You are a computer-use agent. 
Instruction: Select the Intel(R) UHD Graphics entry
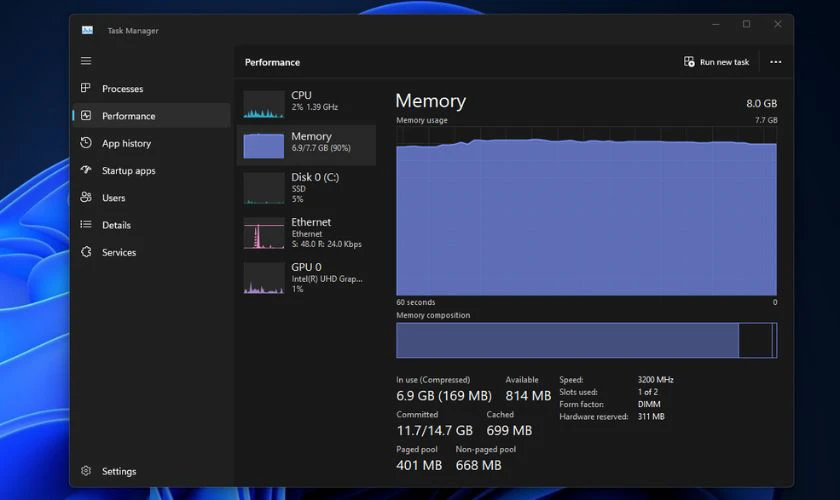(306, 278)
